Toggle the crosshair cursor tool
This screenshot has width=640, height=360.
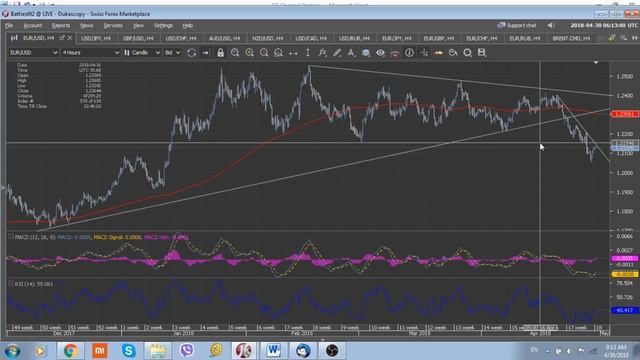(x=424, y=53)
